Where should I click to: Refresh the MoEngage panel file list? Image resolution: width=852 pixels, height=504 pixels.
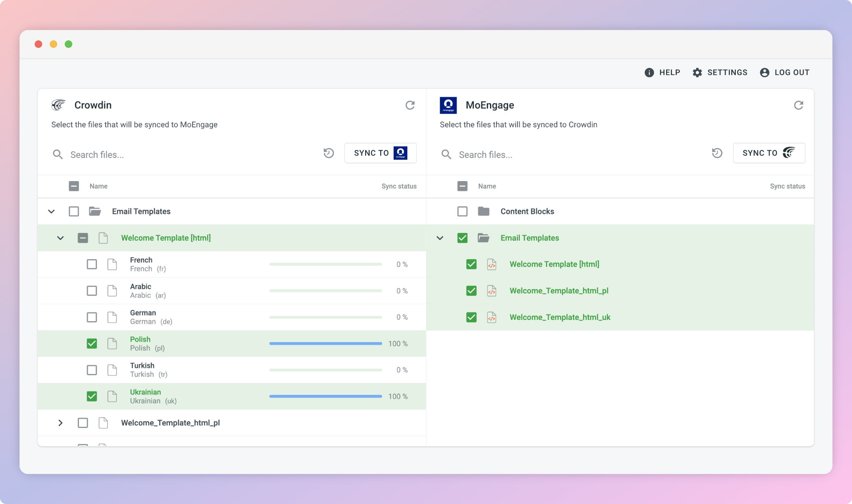click(x=799, y=105)
